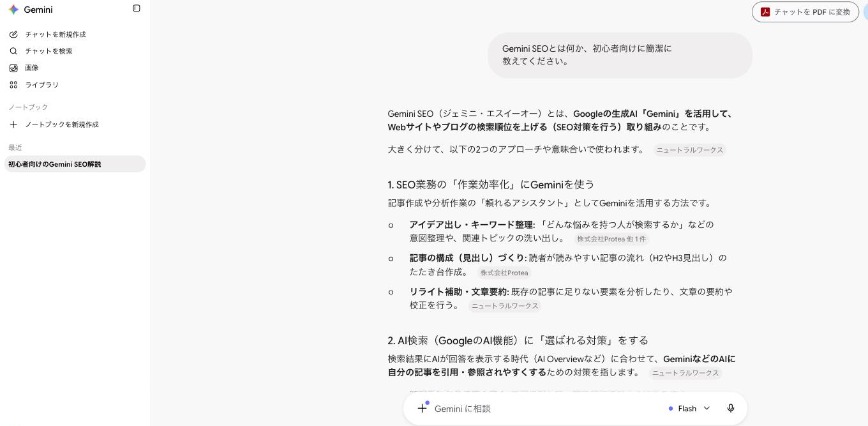Click the search chats magnifier icon

pos(13,51)
